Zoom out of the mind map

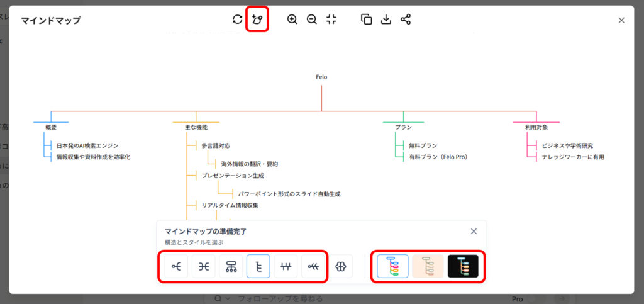pyautogui.click(x=312, y=20)
